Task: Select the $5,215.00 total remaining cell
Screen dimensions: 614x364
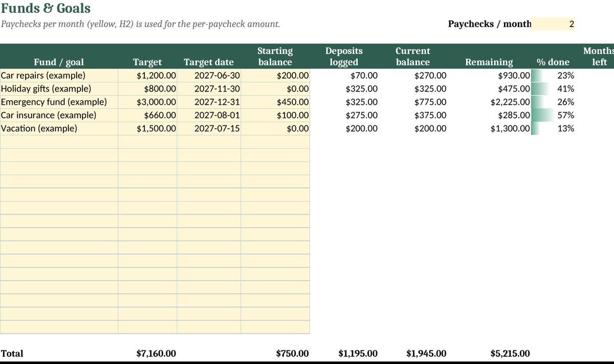Action: 510,354
